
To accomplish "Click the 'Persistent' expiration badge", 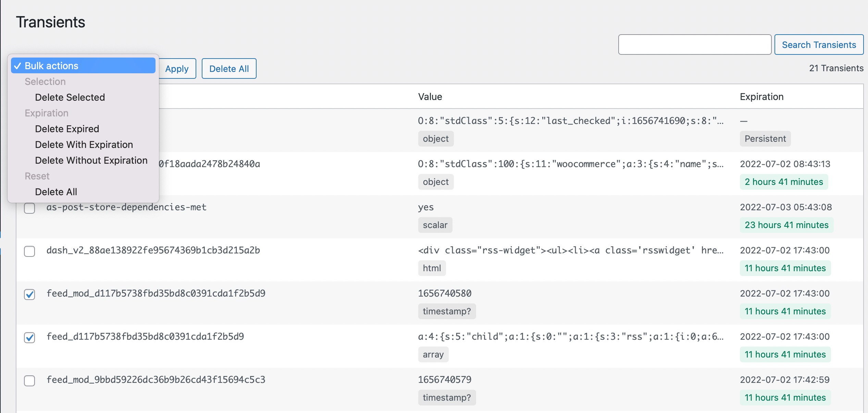I will click(x=765, y=138).
